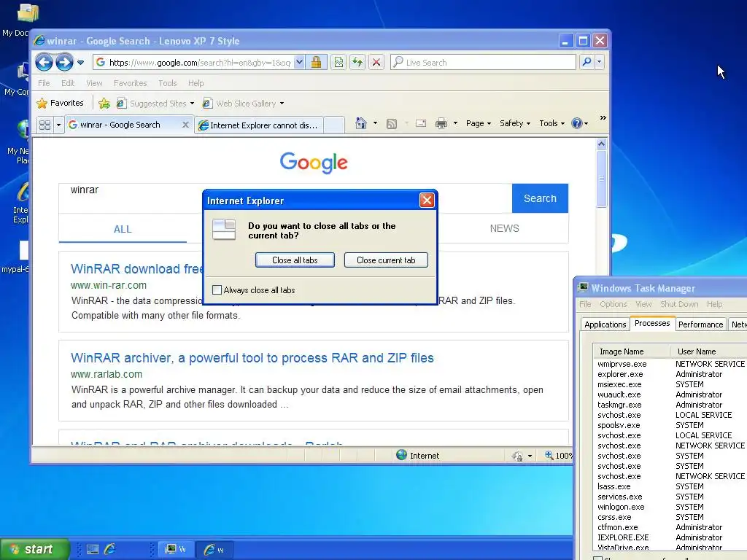
Task: Select the IEXPLORE.EXE process row
Action: (x=670, y=537)
